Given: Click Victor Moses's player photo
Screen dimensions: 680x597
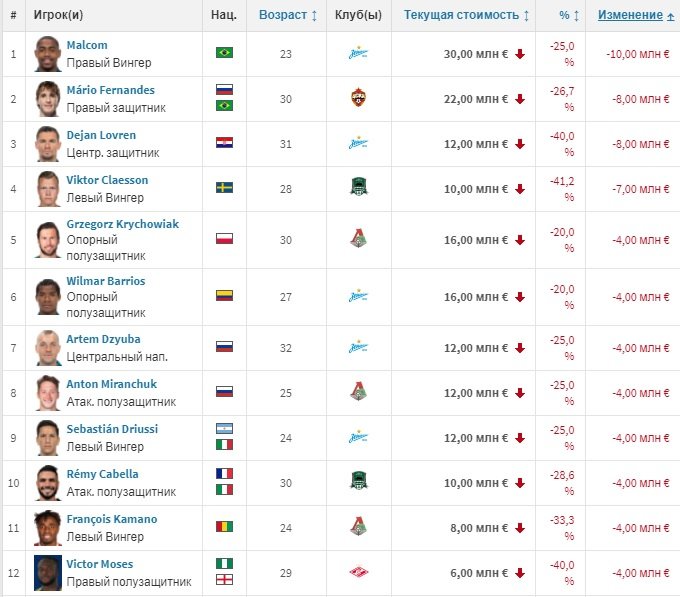Looking at the screenshot, I should [48, 573].
